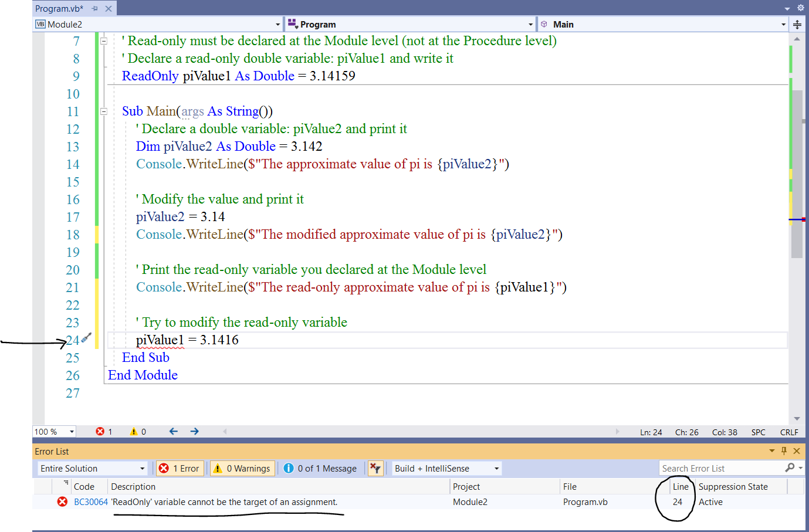Click the args parameter in Sub Main
The height and width of the screenshot is (532, 809).
coord(192,111)
